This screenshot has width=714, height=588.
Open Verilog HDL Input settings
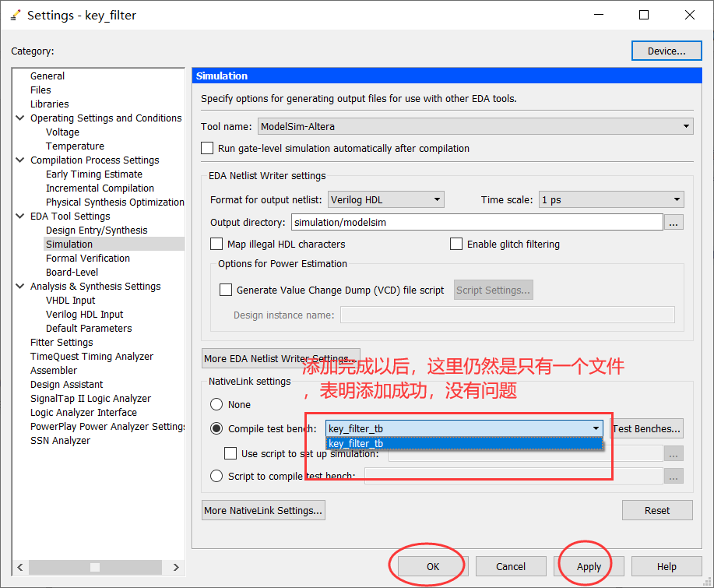coord(84,315)
